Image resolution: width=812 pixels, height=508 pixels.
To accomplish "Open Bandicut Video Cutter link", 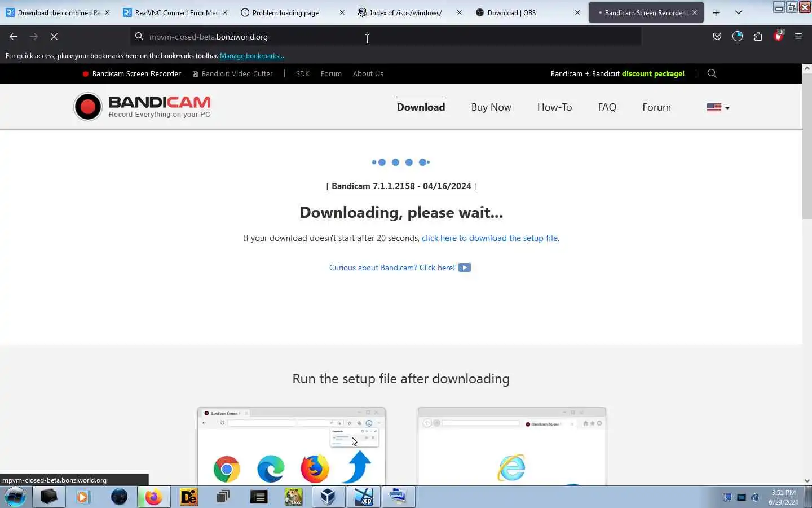I will 232,74.
